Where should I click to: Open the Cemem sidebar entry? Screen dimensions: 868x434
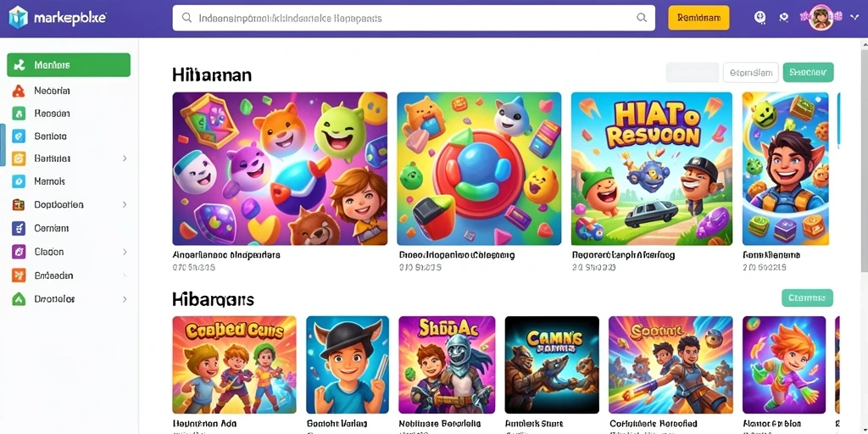[51, 228]
